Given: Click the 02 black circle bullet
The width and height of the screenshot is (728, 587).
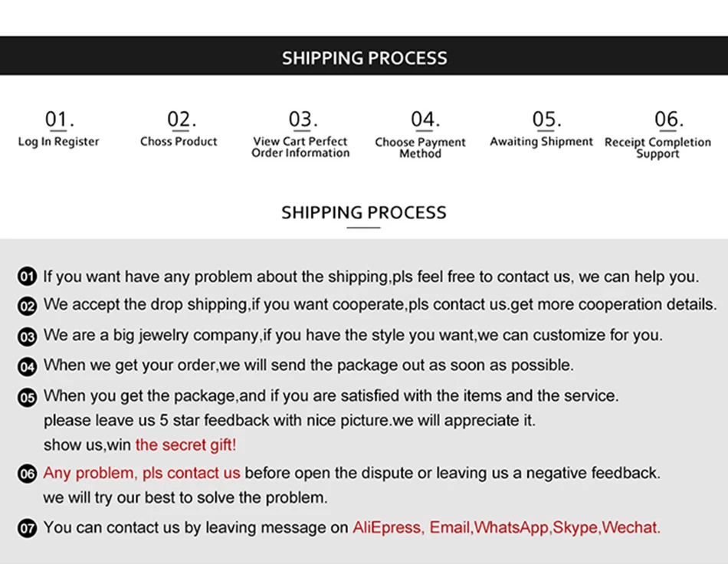Looking at the screenshot, I should 27,306.
